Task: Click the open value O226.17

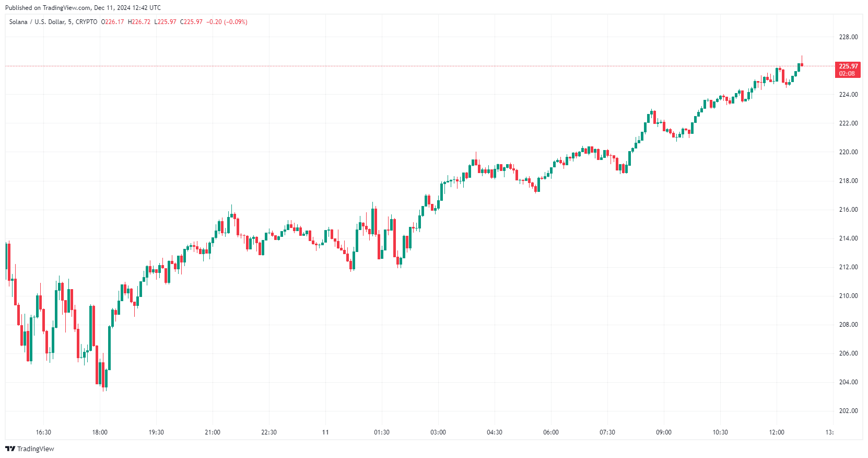Action: pos(113,22)
